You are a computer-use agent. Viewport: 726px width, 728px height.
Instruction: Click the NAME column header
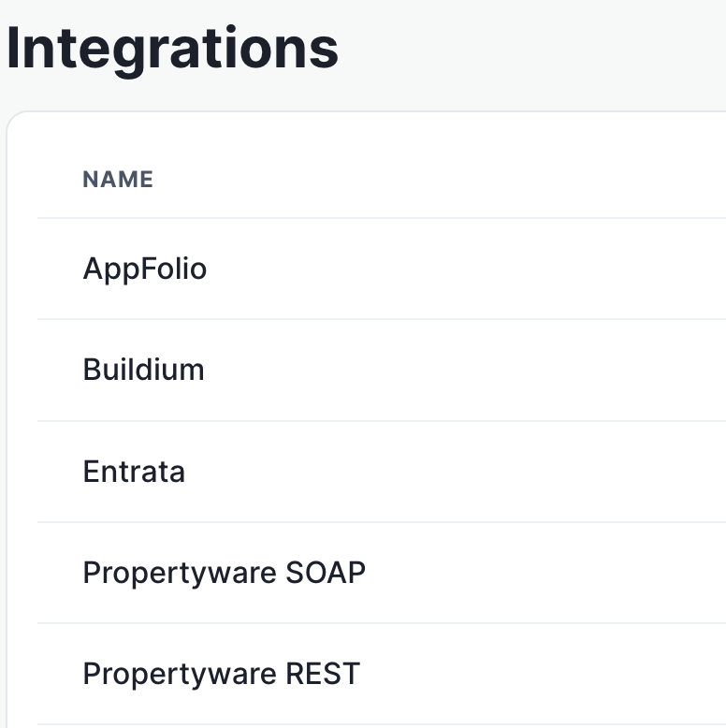point(118,180)
